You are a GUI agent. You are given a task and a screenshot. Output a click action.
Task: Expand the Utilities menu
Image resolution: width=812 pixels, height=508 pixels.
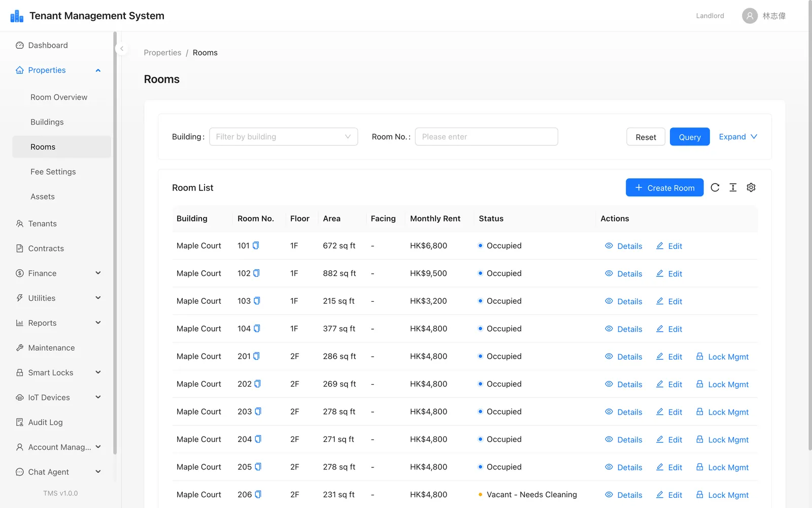coord(61,298)
